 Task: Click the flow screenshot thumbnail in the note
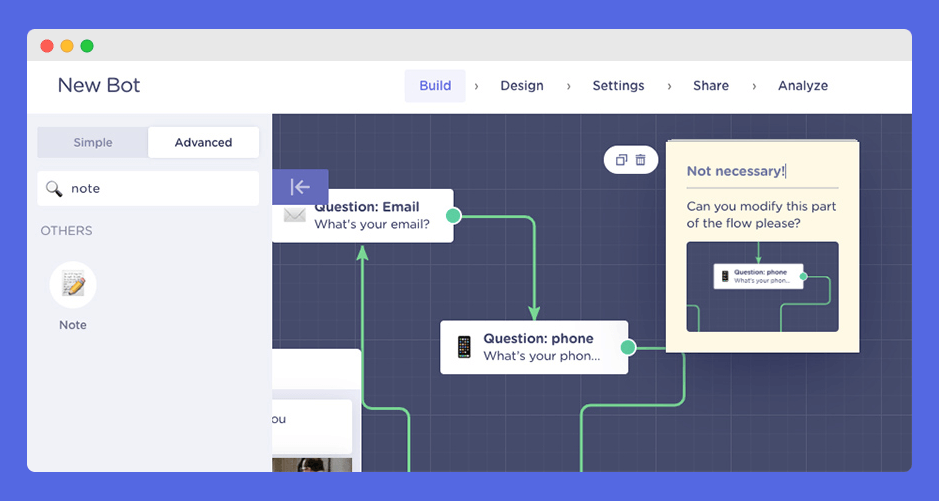(762, 287)
